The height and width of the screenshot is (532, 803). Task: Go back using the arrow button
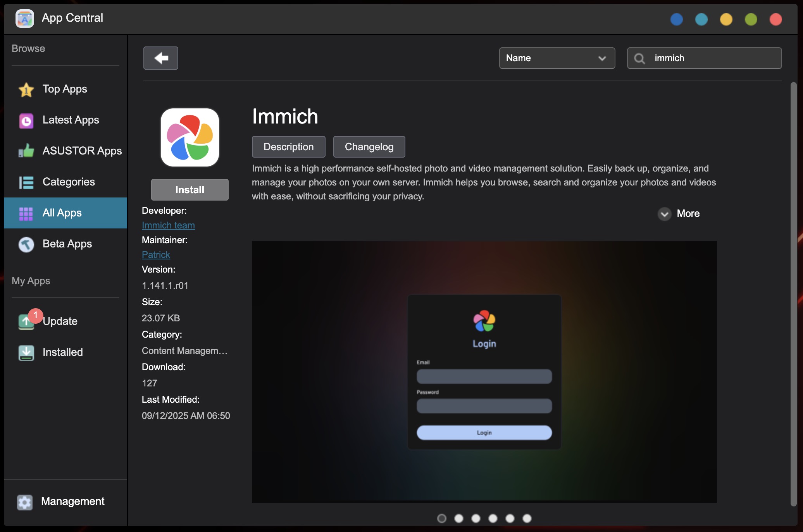(161, 58)
